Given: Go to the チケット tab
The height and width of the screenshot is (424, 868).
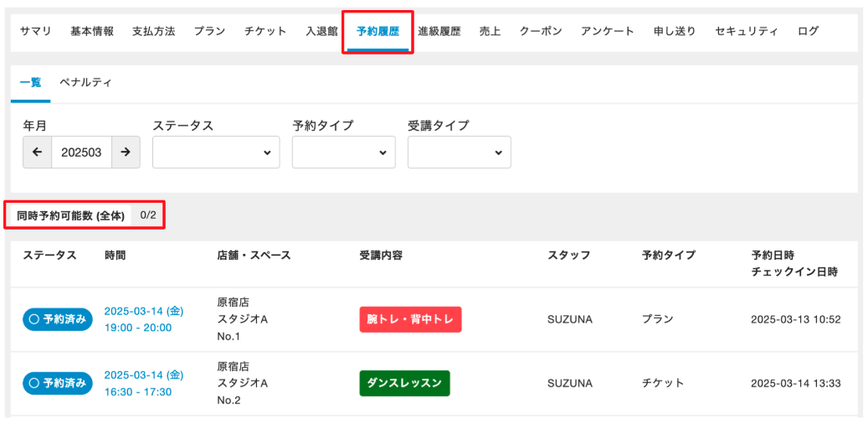Looking at the screenshot, I should tap(265, 31).
